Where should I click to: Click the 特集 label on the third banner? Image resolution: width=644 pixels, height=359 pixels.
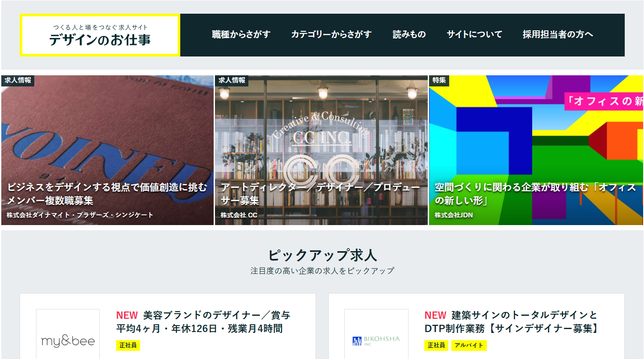pyautogui.click(x=439, y=80)
